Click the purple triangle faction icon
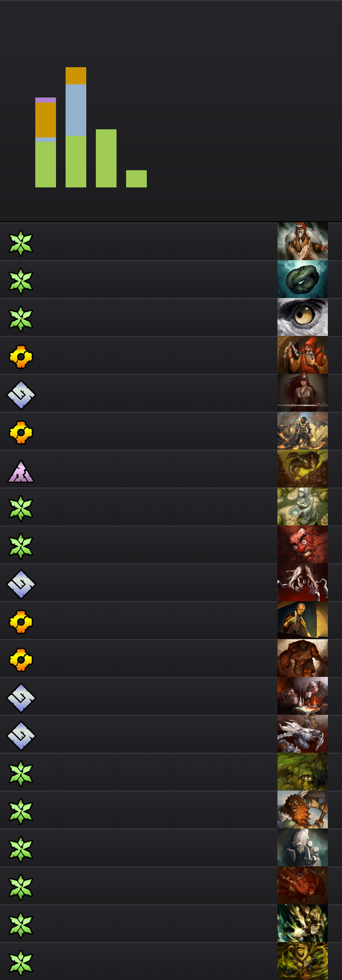The image size is (342, 980). pos(21,471)
